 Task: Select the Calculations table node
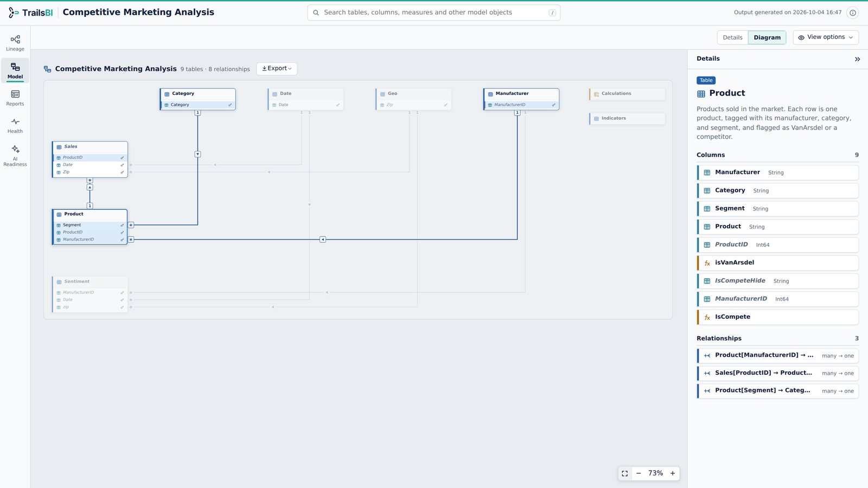(627, 94)
